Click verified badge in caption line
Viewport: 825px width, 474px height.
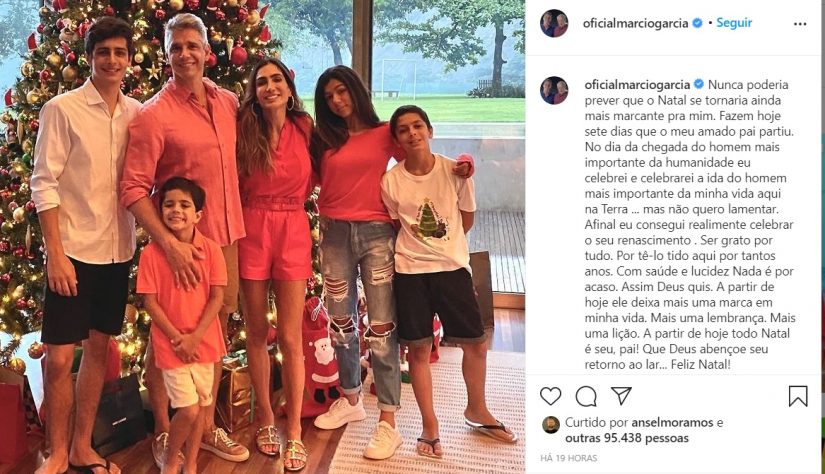coord(699,84)
